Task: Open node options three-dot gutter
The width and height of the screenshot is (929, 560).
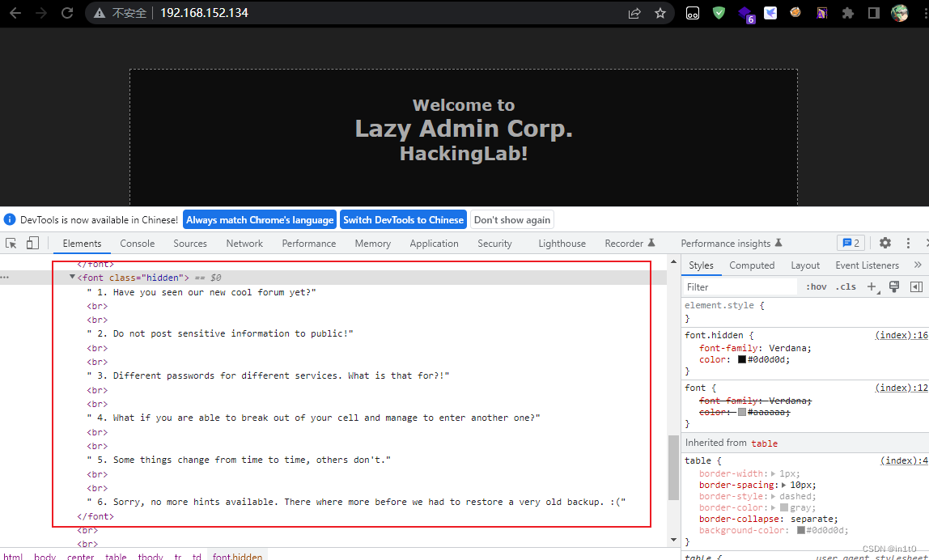Action: point(5,278)
